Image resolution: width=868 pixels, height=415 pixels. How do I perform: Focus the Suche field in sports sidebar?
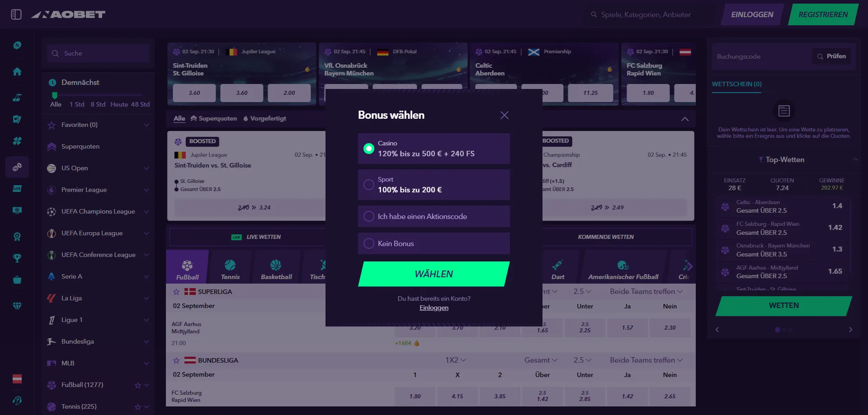pos(98,53)
